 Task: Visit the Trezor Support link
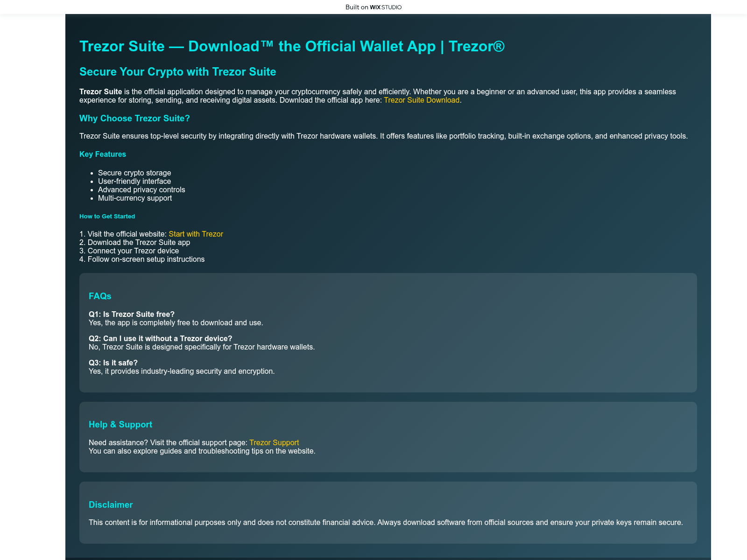click(x=275, y=442)
